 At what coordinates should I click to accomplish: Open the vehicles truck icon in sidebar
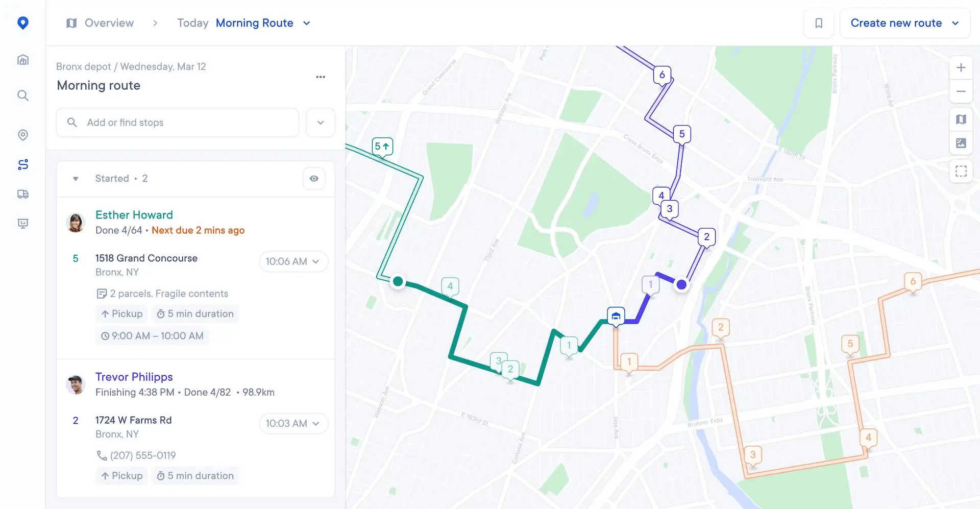point(23,194)
